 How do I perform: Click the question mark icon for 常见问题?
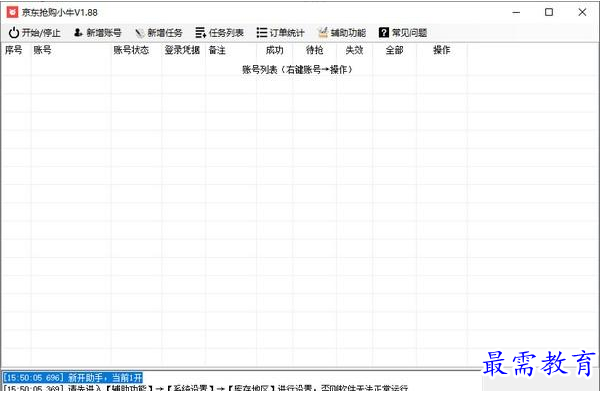pyautogui.click(x=384, y=33)
